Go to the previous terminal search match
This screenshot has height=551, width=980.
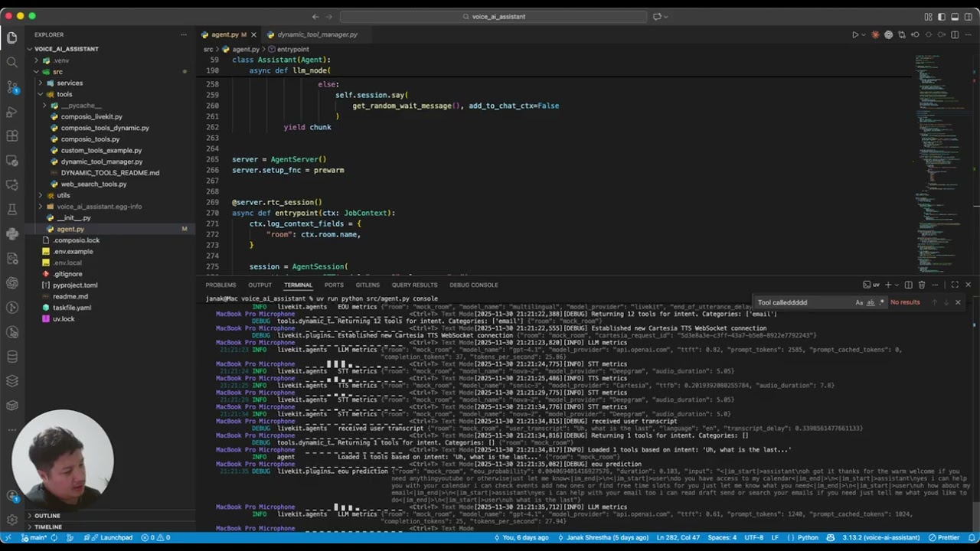[934, 302]
